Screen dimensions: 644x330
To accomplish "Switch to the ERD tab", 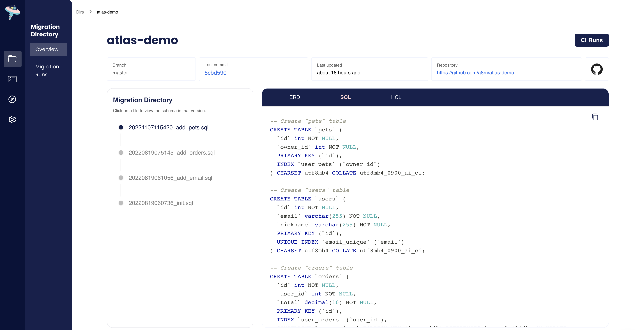I will click(295, 97).
